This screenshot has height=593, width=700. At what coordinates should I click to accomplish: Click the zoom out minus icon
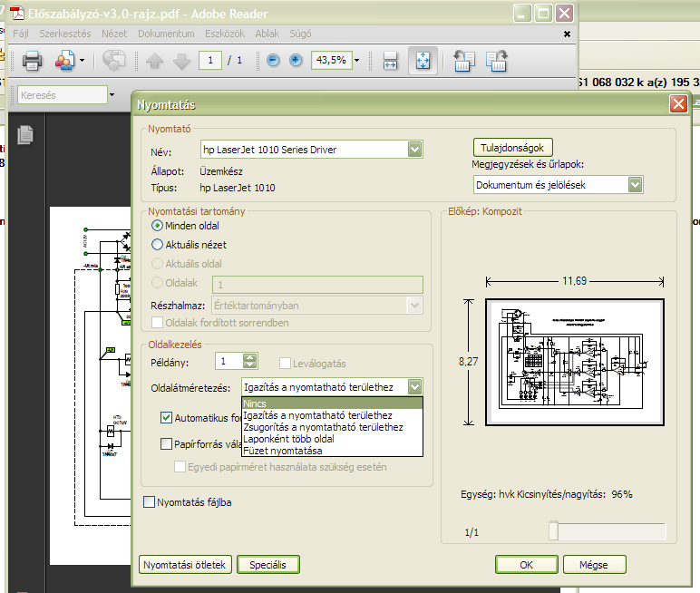click(x=274, y=61)
